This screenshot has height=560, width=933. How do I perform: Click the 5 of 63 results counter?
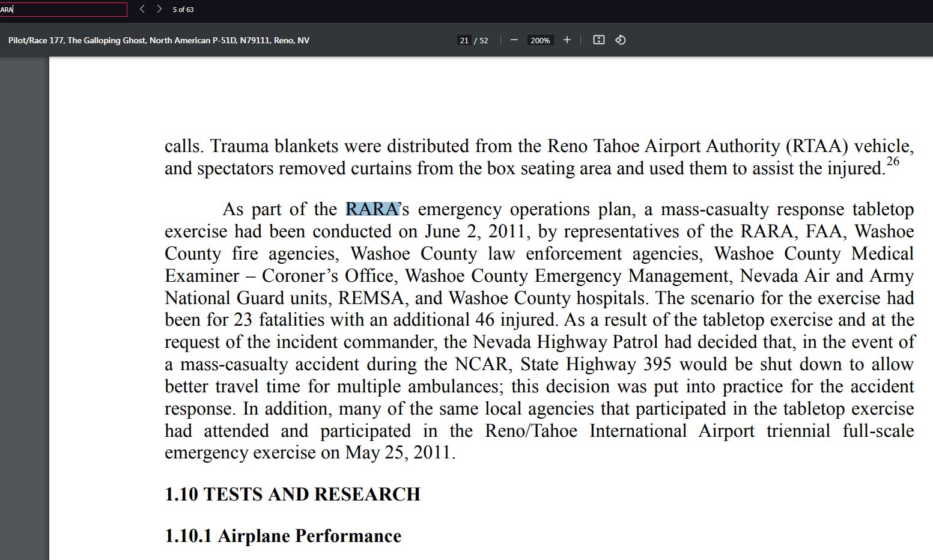183,10
